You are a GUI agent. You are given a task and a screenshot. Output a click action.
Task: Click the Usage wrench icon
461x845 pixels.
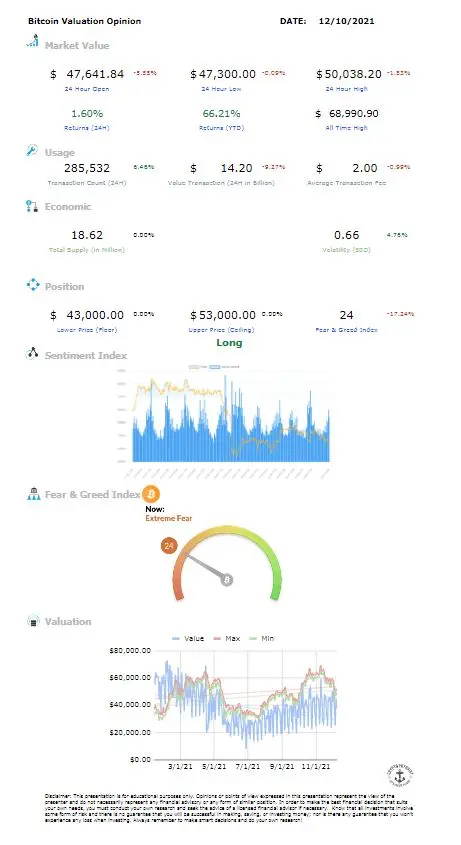pyautogui.click(x=32, y=150)
